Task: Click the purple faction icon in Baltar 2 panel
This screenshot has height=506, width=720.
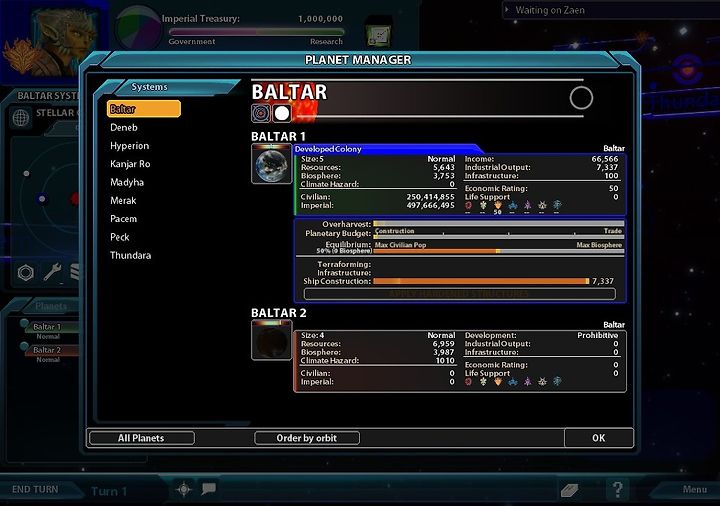Action: coord(528,382)
